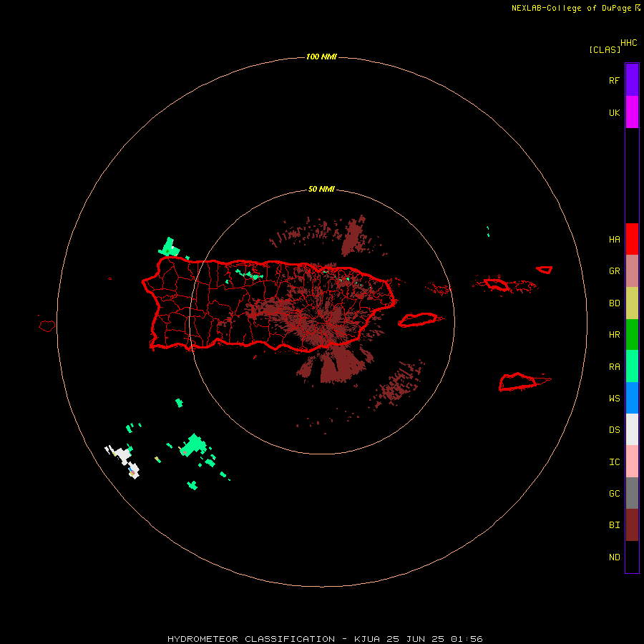This screenshot has height=644, width=644.
Task: Click the GR legend color swatch
Action: coord(632,271)
